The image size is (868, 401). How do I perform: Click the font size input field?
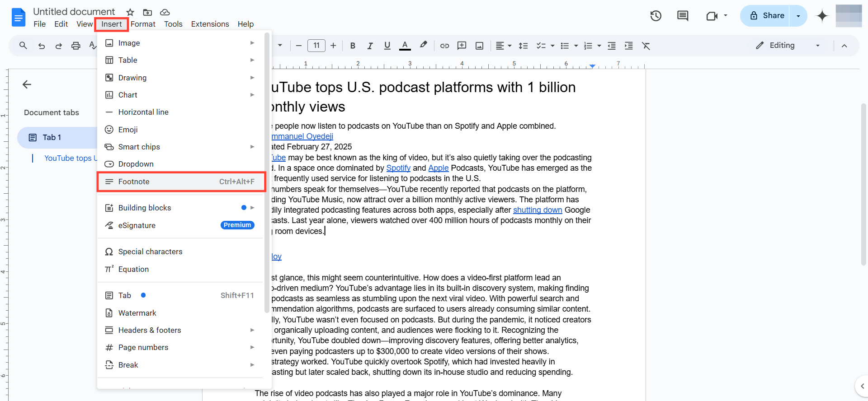pyautogui.click(x=316, y=46)
